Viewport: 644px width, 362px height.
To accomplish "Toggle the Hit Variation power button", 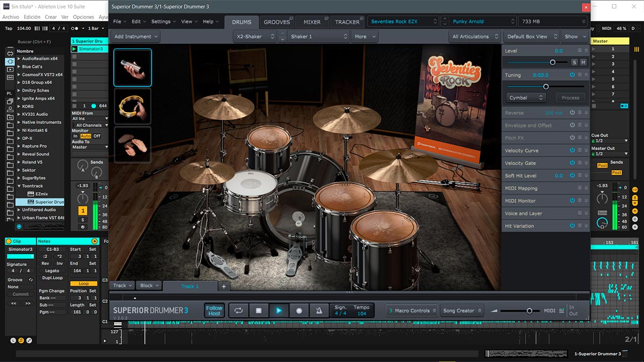I will pyautogui.click(x=572, y=226).
